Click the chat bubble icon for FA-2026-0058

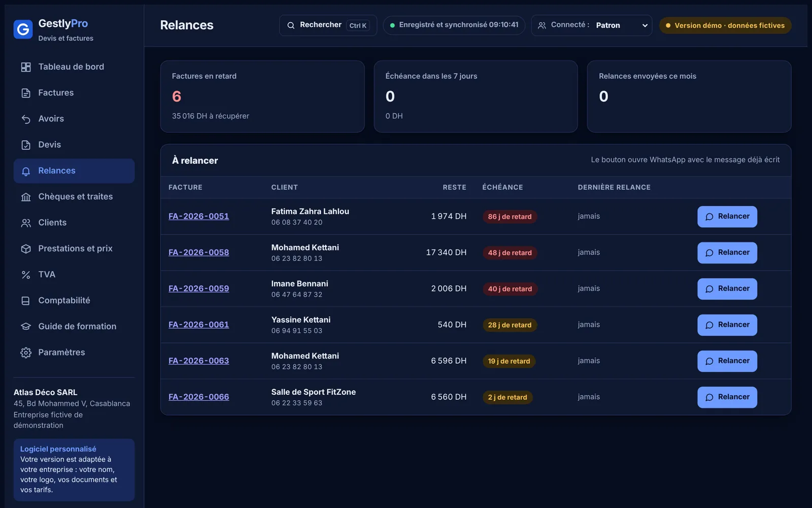point(709,253)
